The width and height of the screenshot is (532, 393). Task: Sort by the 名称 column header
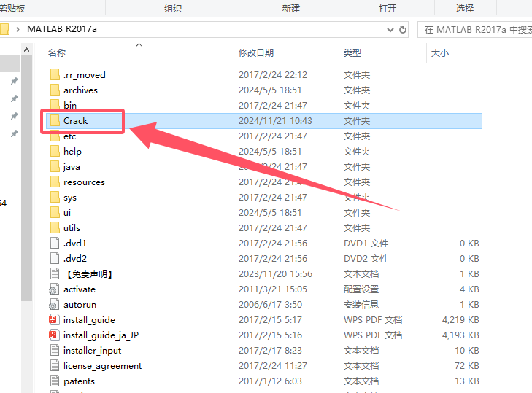pos(57,53)
